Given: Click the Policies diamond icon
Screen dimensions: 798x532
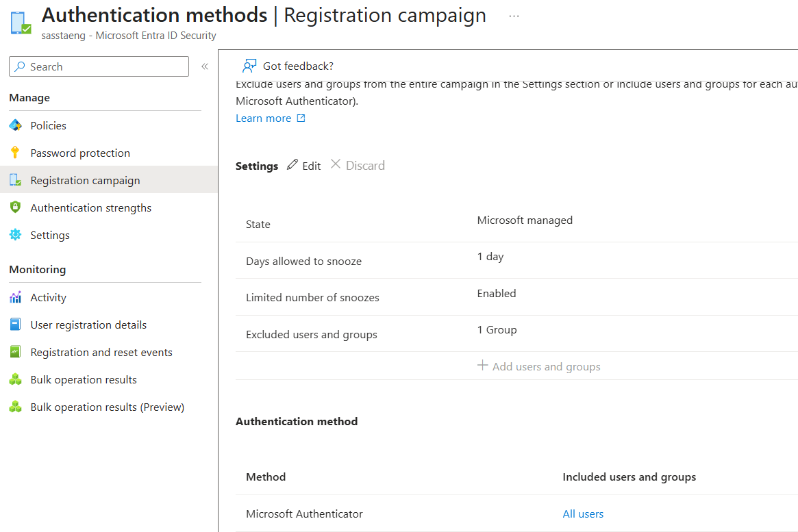Looking at the screenshot, I should click(x=15, y=125).
